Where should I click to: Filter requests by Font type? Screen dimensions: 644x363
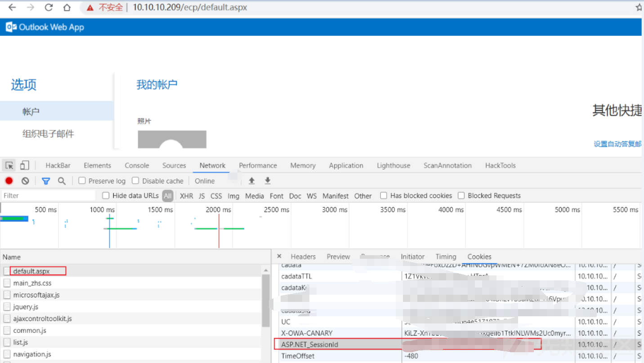pyautogui.click(x=277, y=196)
